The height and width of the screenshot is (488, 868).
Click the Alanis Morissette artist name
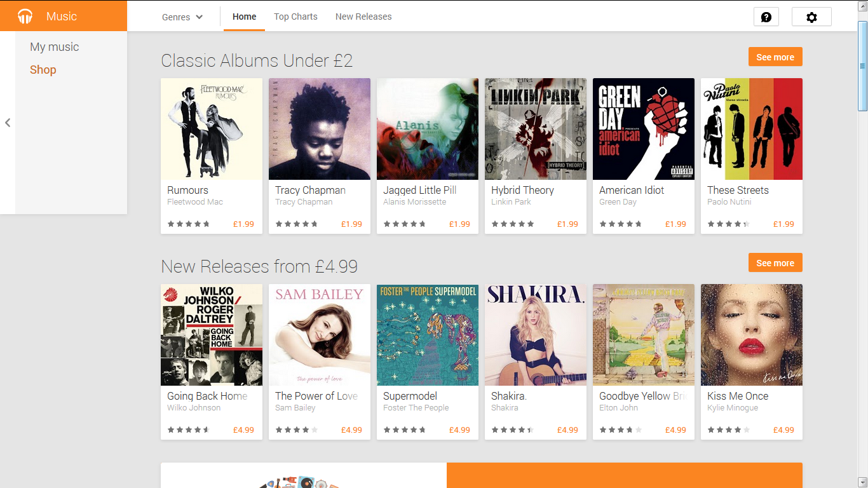coord(415,202)
